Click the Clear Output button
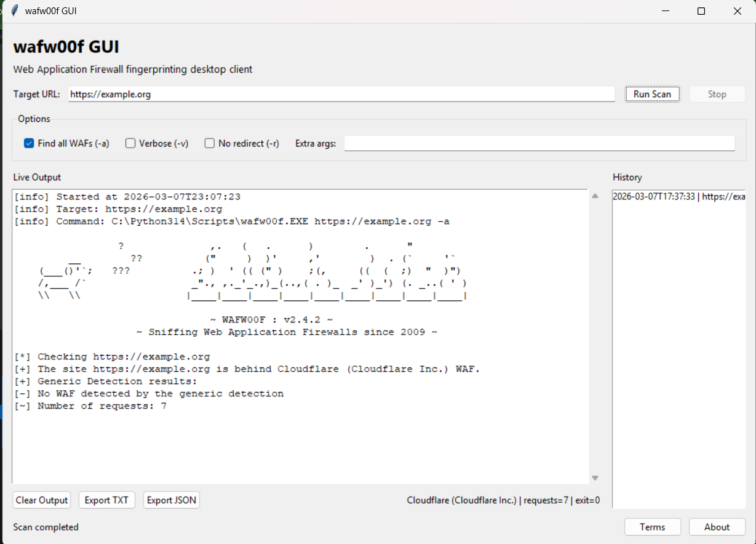Image resolution: width=756 pixels, height=544 pixels. 42,500
